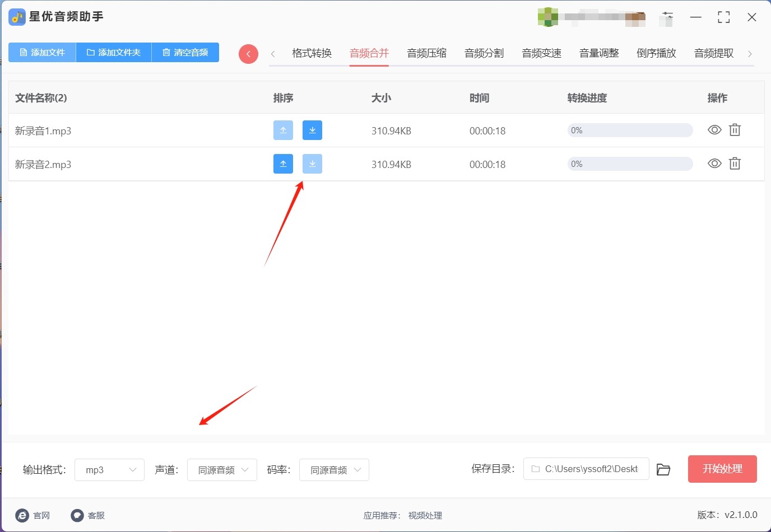Click the 添加文件 add file button
This screenshot has height=532, width=771.
pos(42,52)
